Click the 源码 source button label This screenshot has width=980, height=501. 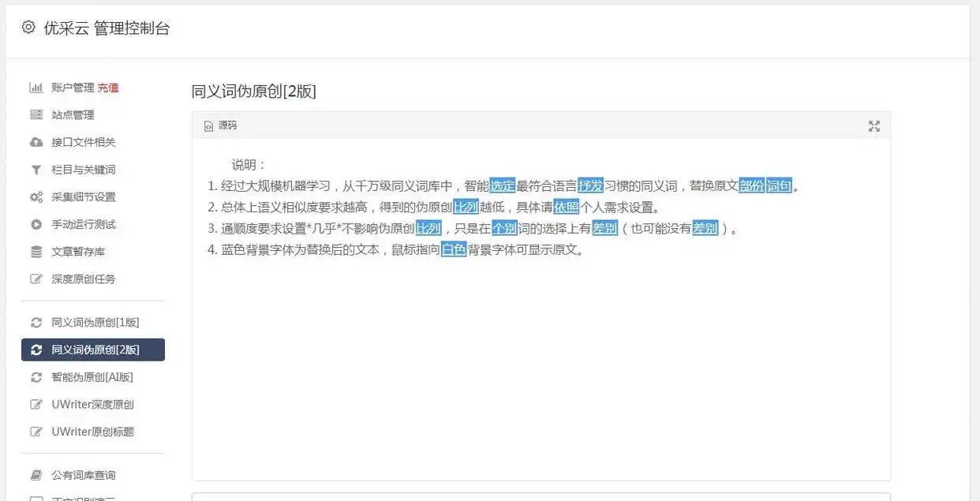point(227,125)
